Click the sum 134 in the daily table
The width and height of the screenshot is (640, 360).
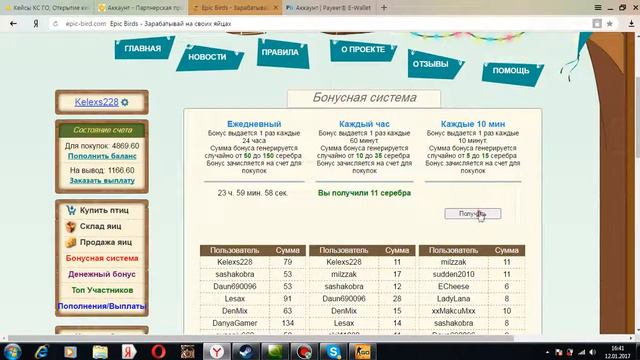coord(288,323)
